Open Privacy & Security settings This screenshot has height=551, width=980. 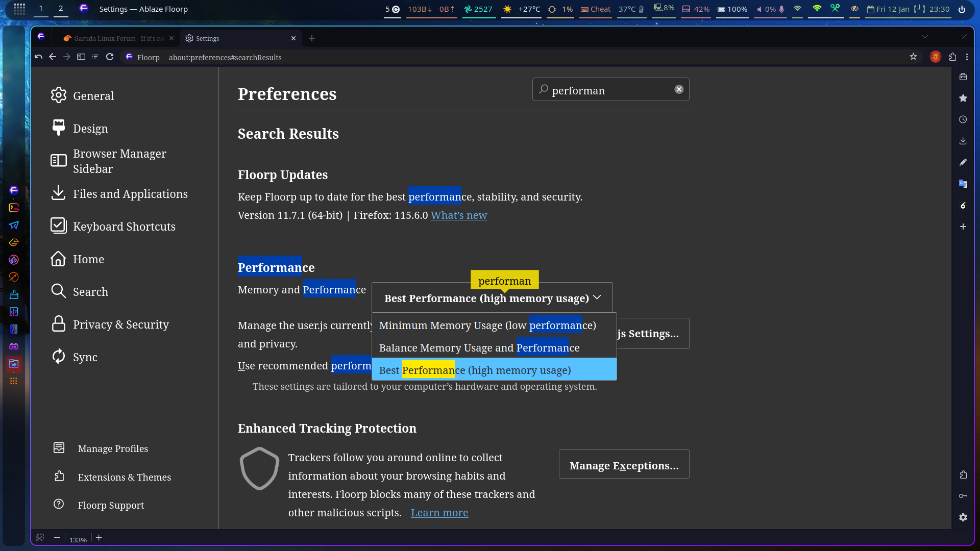pyautogui.click(x=110, y=324)
